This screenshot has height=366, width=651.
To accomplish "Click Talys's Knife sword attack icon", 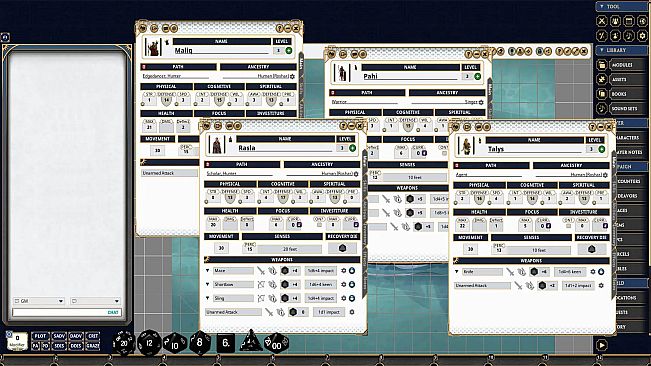I will click(510, 272).
